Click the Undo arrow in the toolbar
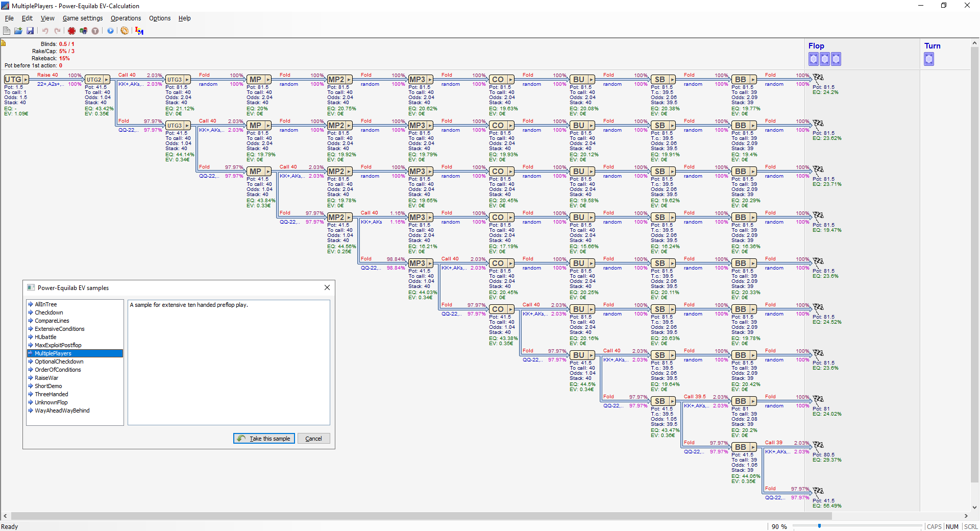Screen dimensions: 980x531 45,31
